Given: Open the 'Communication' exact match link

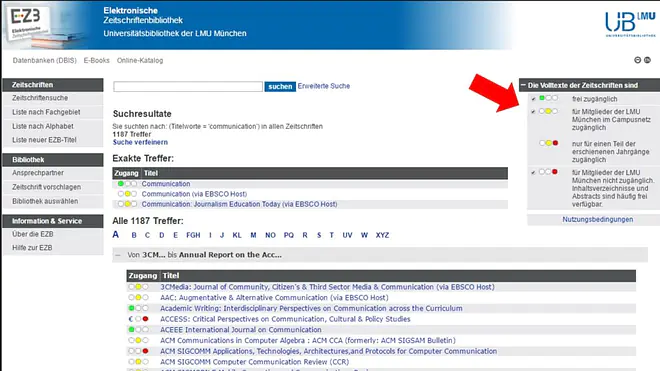Looking at the screenshot, I should 166,184.
